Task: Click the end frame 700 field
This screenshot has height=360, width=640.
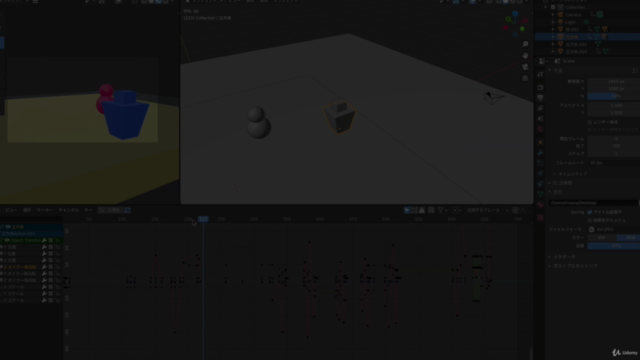Action: pos(613,146)
